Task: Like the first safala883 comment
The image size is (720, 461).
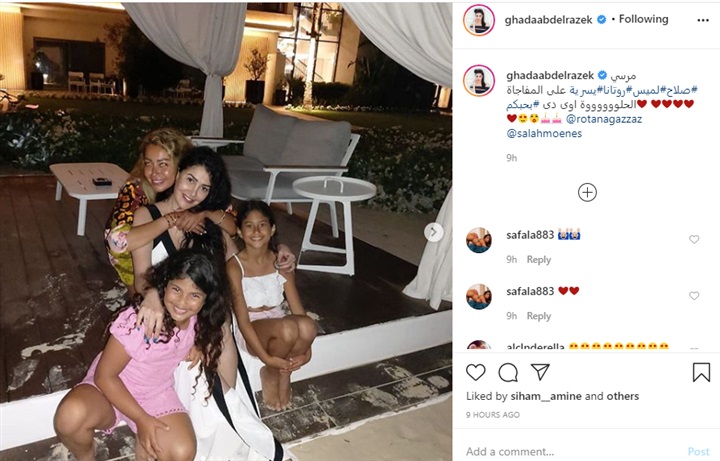Action: pos(694,239)
